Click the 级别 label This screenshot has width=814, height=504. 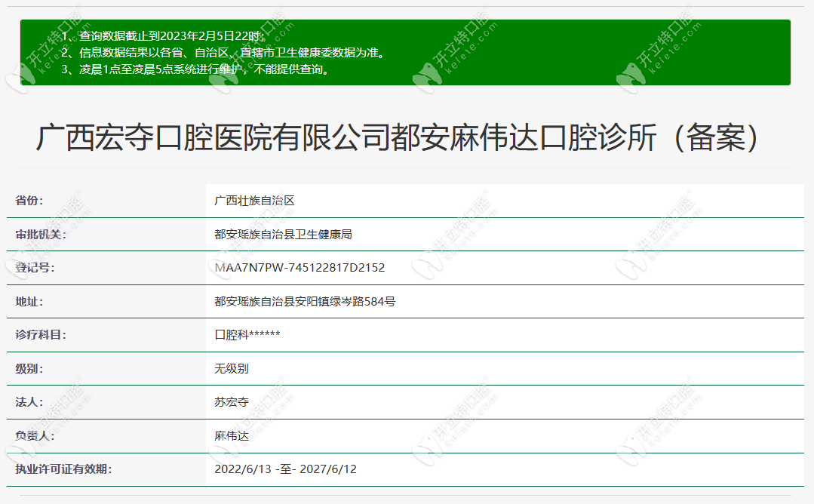[x=29, y=368]
